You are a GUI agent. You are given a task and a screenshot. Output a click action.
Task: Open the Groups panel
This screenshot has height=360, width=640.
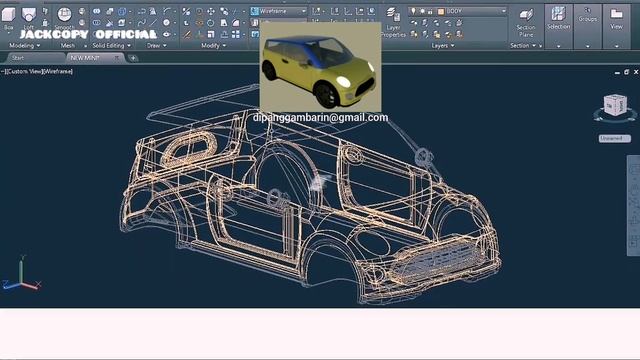587,27
